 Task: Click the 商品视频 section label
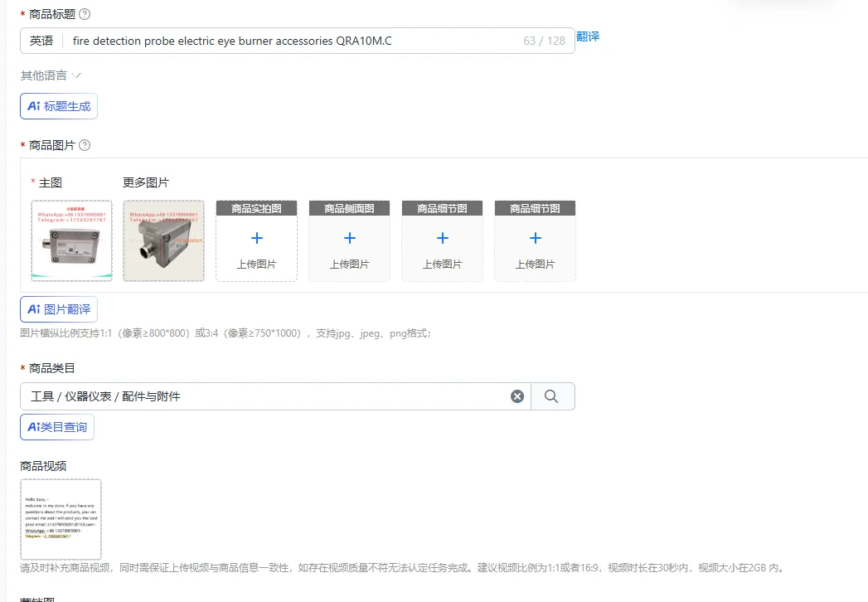tap(43, 466)
